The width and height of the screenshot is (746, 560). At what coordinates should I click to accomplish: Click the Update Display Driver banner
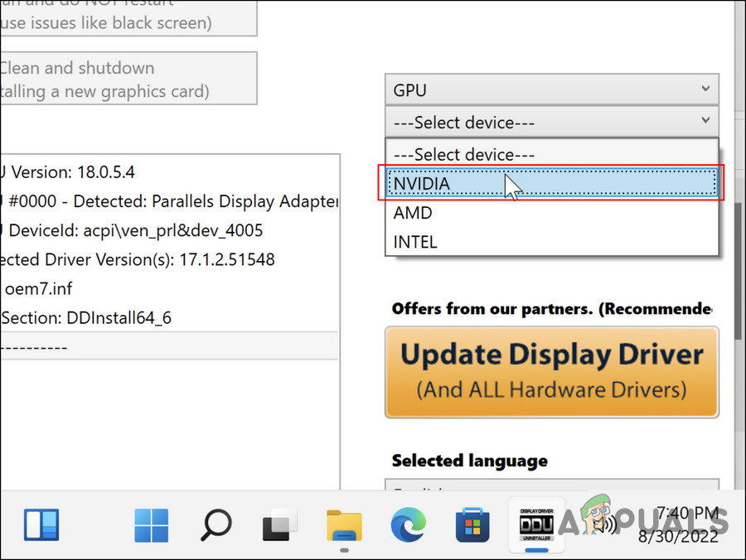[552, 372]
